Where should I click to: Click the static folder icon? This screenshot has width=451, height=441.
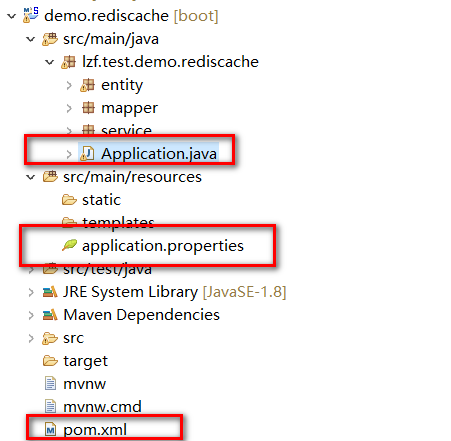point(69,200)
